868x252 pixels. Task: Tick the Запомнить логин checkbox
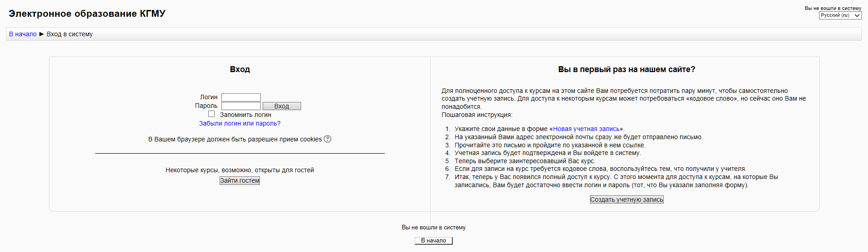click(211, 114)
